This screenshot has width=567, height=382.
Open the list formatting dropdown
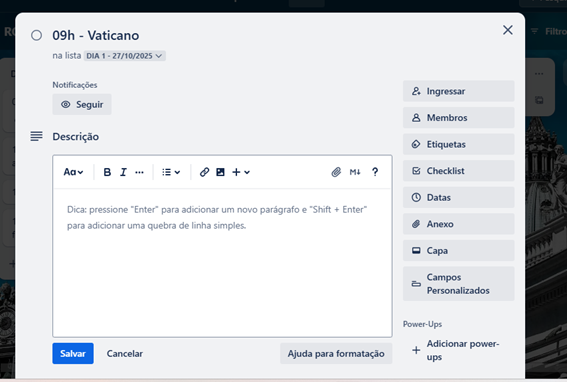point(171,172)
